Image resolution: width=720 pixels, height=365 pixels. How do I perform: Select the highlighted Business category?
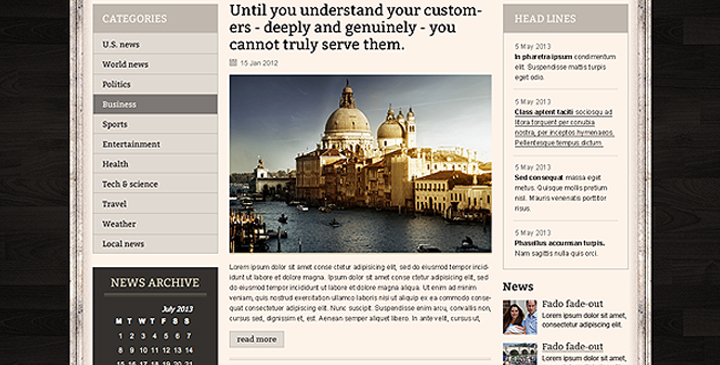pos(155,104)
